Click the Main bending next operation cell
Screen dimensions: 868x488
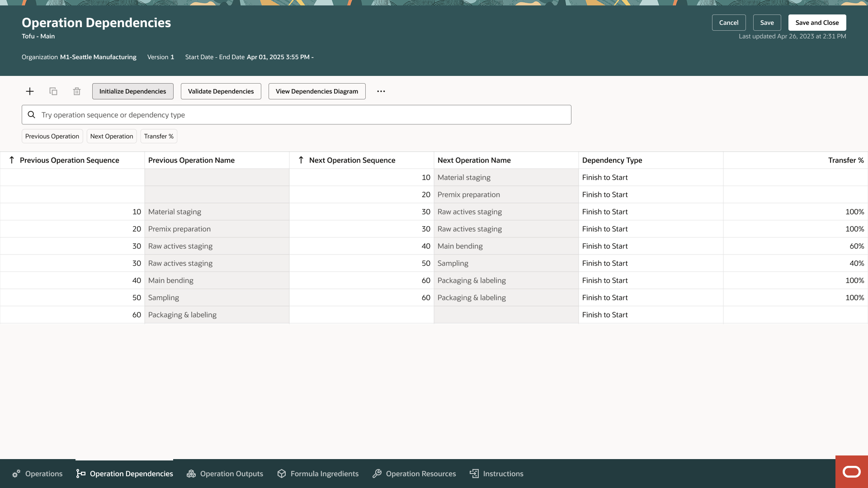pos(506,246)
